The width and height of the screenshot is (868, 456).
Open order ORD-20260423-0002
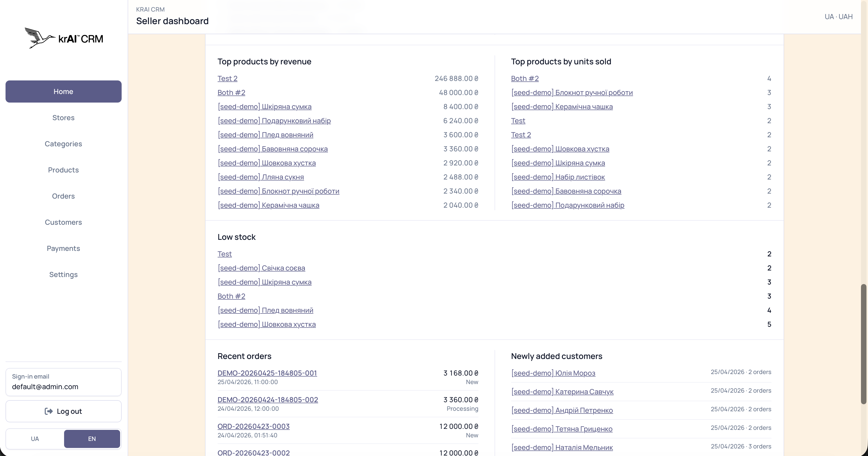click(x=253, y=453)
